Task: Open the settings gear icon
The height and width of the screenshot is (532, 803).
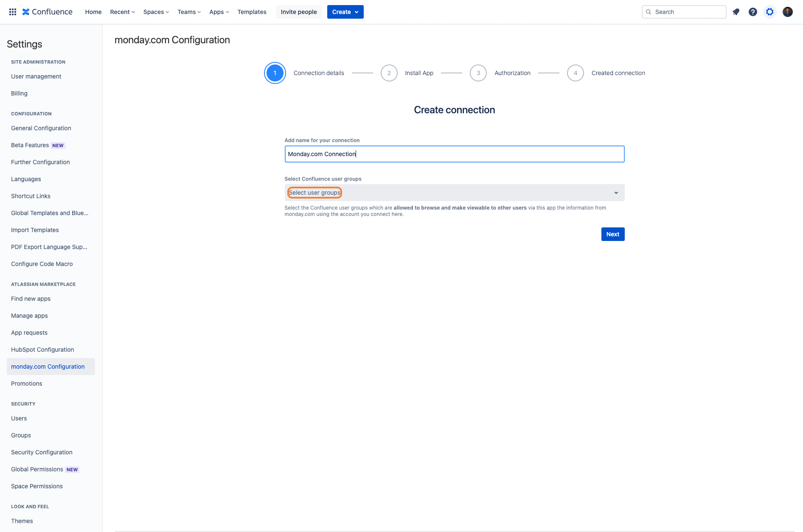Action: click(770, 12)
